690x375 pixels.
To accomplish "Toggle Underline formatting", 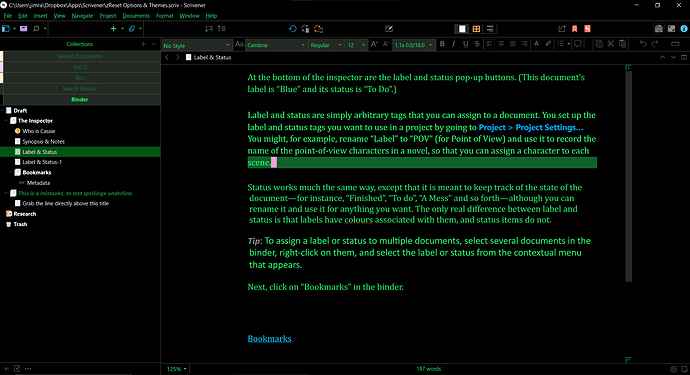I will pos(466,44).
